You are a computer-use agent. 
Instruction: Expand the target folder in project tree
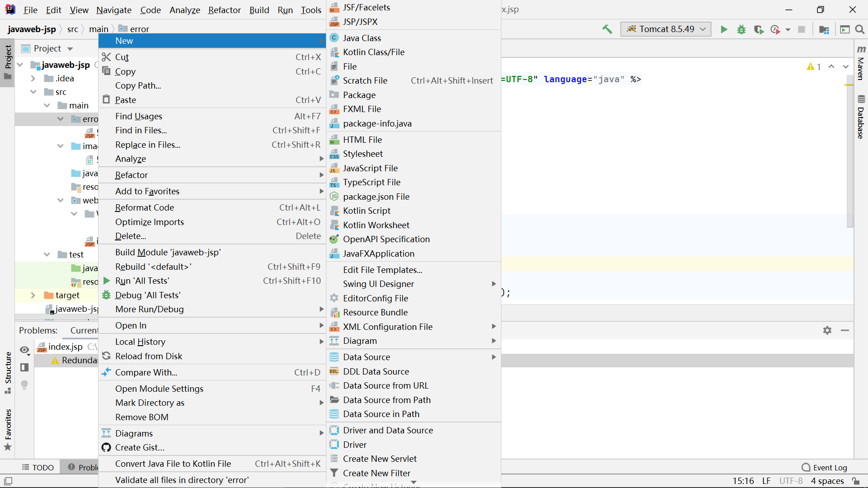tap(33, 295)
